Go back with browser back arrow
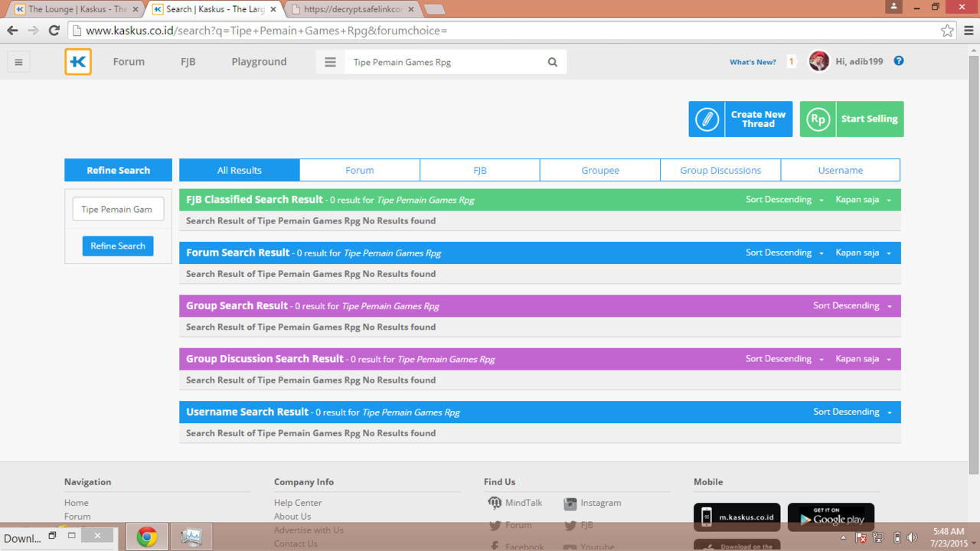Screen dimensions: 980x551 pos(12,31)
